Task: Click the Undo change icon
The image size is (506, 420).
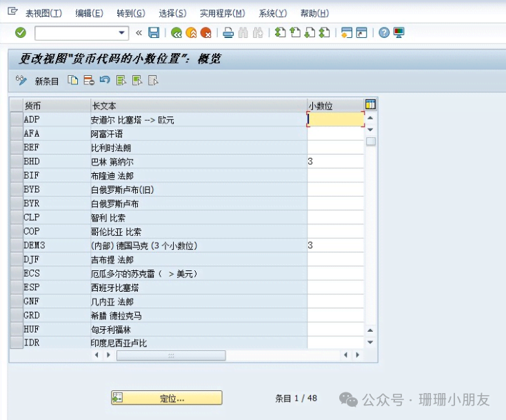Action: (105, 81)
